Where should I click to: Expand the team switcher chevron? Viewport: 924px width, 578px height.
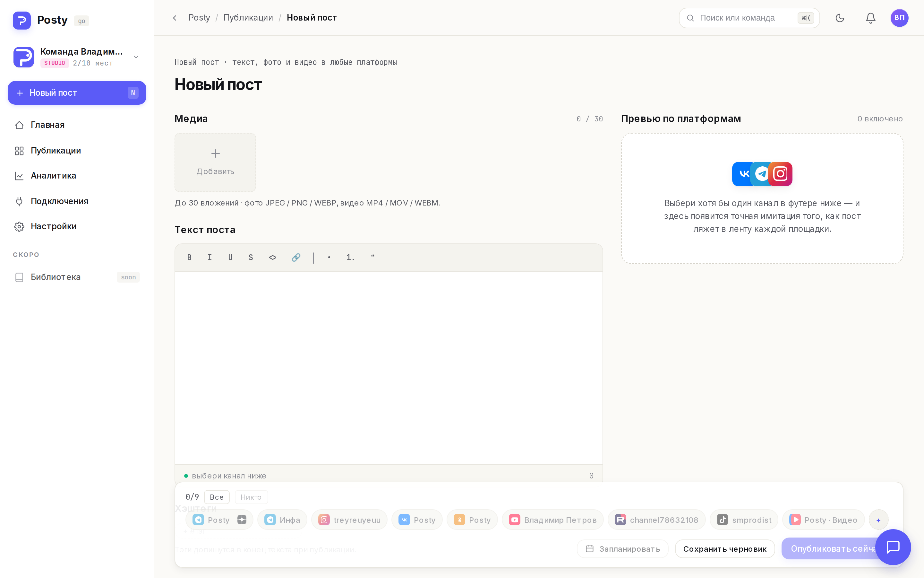click(136, 57)
